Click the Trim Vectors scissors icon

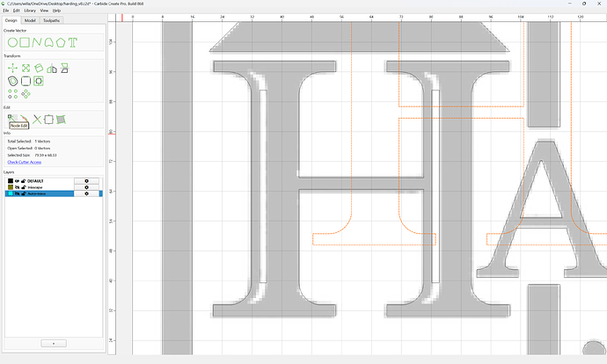(x=37, y=120)
